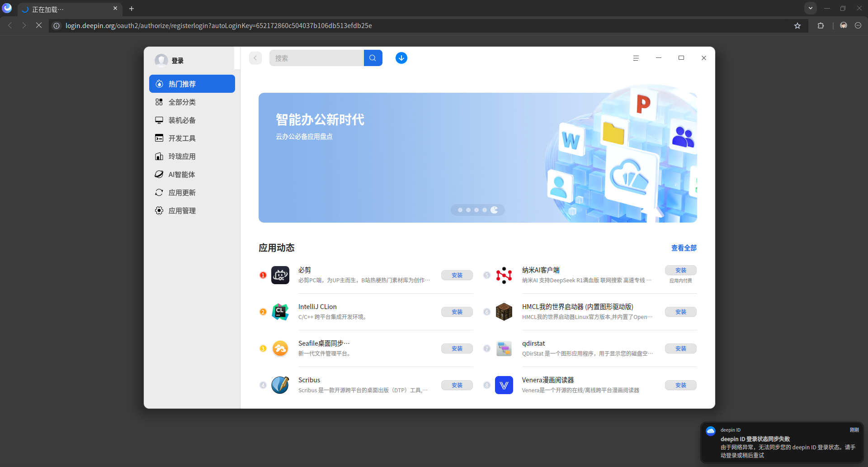
Task: Select 开发工具 in the sidebar
Action: (192, 138)
